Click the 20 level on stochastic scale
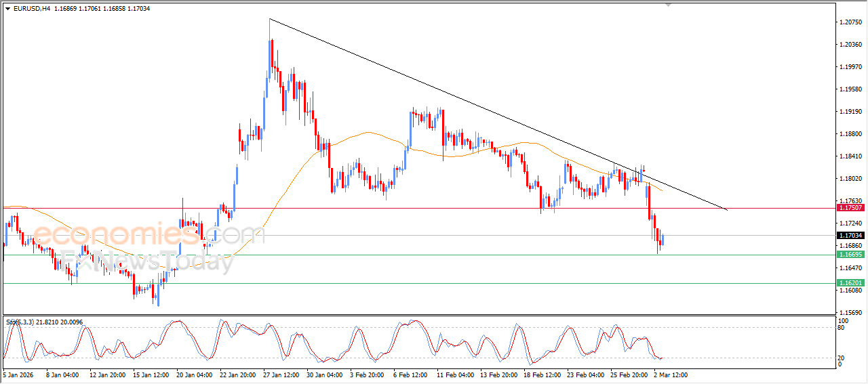Viewport: 868px width, 384px height. point(842,358)
